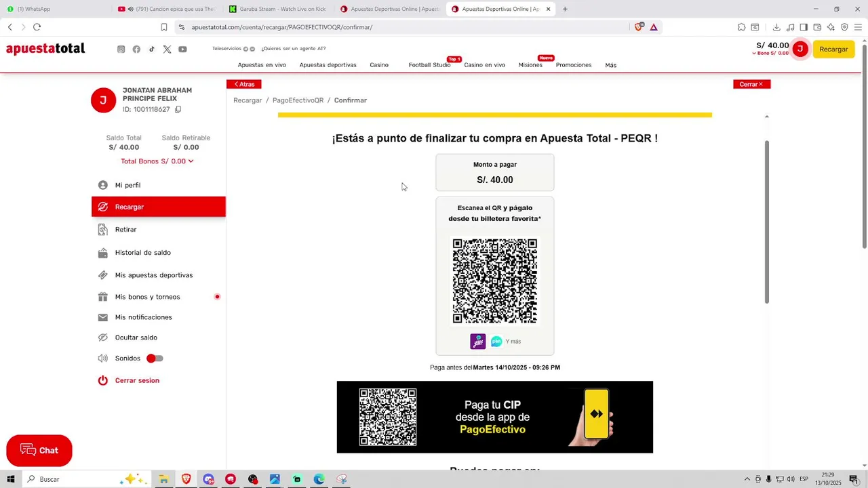Open the Instagram social icon
The height and width of the screenshot is (488, 868).
pos(121,49)
